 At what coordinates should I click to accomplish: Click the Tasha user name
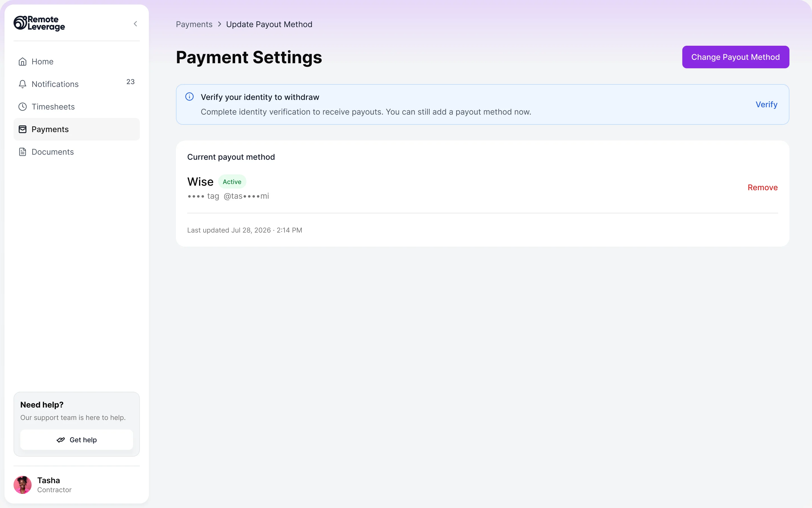pos(49,480)
